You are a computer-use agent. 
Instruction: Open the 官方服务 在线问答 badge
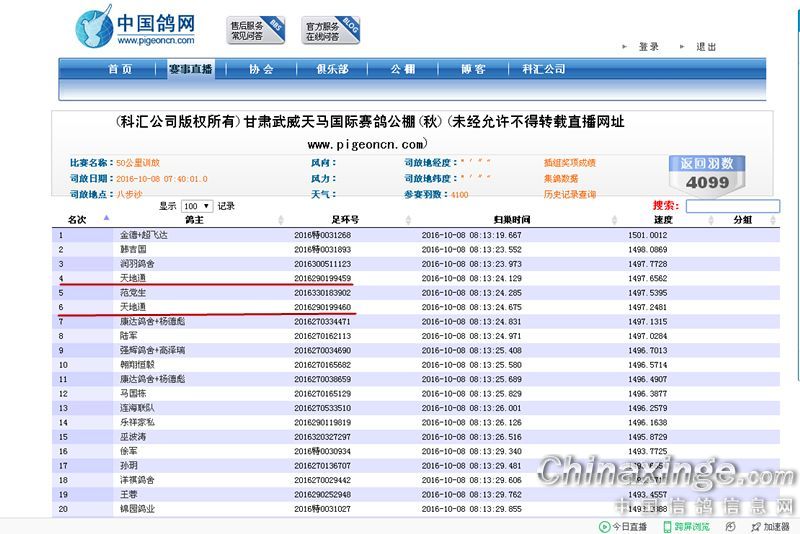(x=331, y=30)
